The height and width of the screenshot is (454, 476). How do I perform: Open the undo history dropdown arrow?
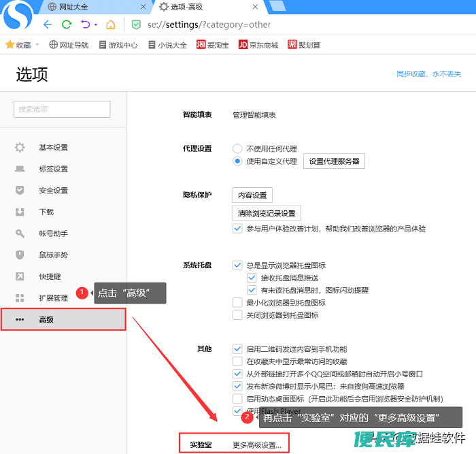[x=96, y=25]
